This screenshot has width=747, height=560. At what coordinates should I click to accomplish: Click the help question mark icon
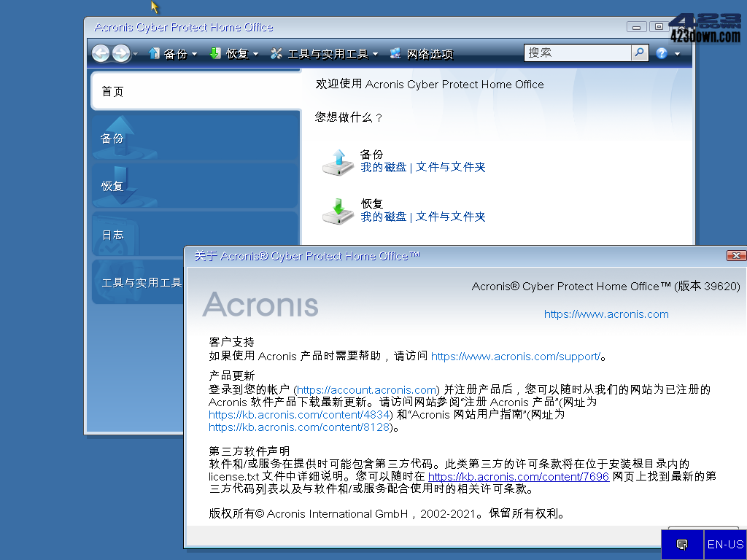659,52
